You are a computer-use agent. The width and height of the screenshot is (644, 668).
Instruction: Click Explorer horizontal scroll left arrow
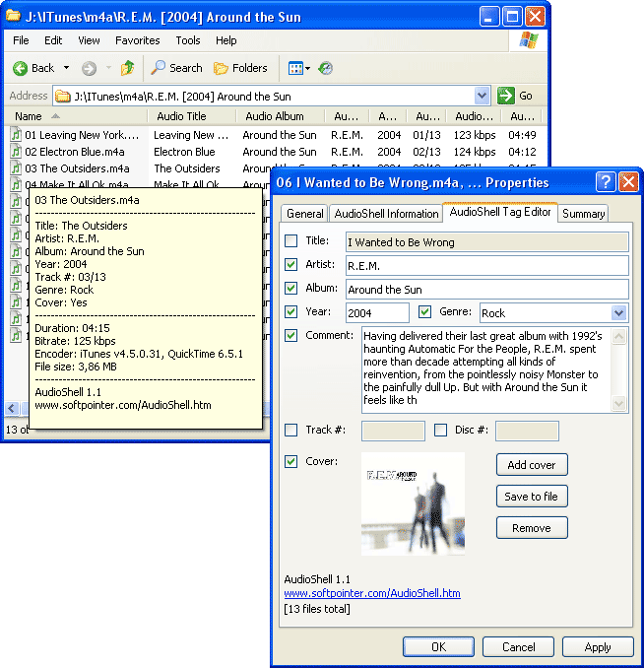pyautogui.click(x=12, y=409)
